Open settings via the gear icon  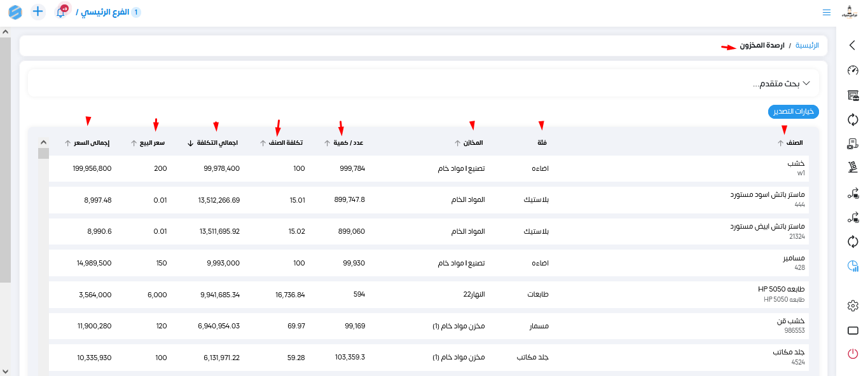pyautogui.click(x=853, y=306)
